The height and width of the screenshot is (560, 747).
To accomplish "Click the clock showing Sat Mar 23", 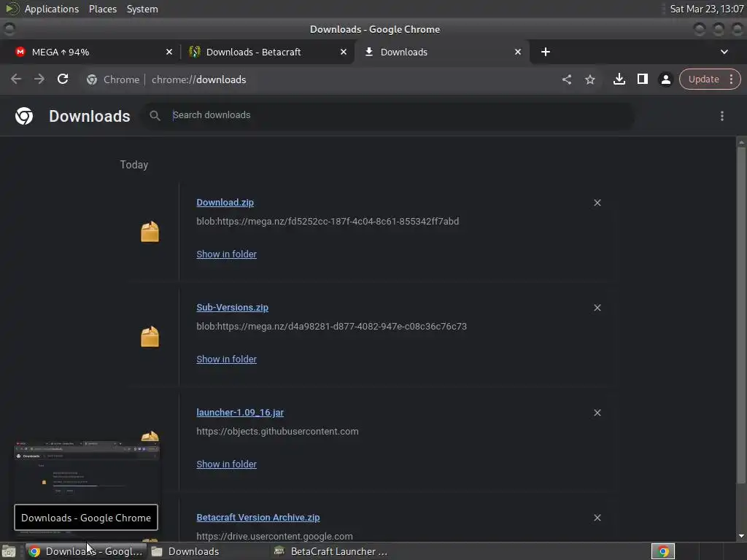I will pyautogui.click(x=706, y=9).
